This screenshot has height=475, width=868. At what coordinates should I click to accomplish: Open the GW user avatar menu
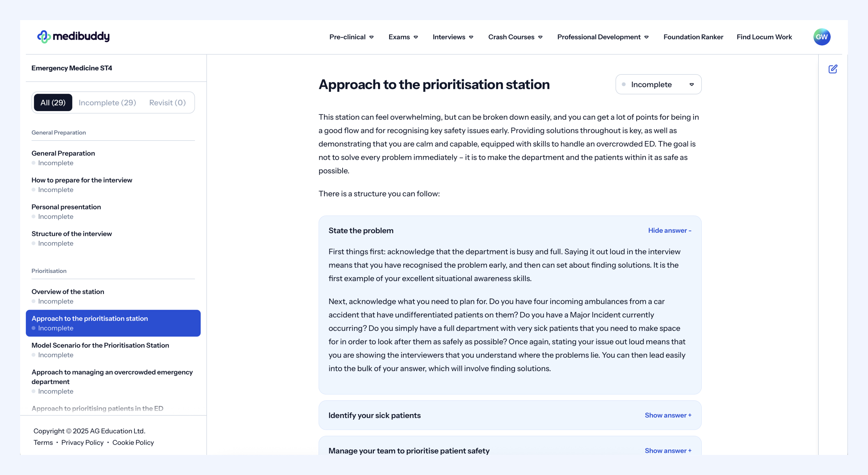point(821,37)
